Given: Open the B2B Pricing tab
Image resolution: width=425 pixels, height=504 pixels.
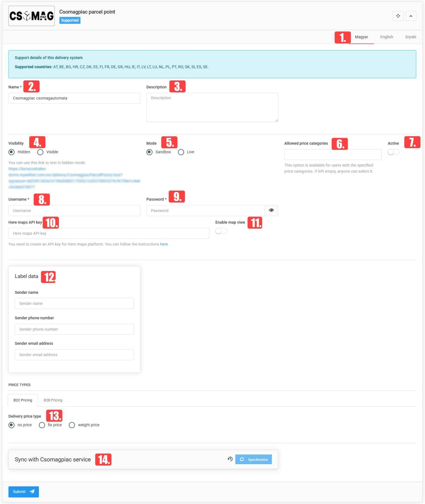Looking at the screenshot, I should [x=53, y=400].
